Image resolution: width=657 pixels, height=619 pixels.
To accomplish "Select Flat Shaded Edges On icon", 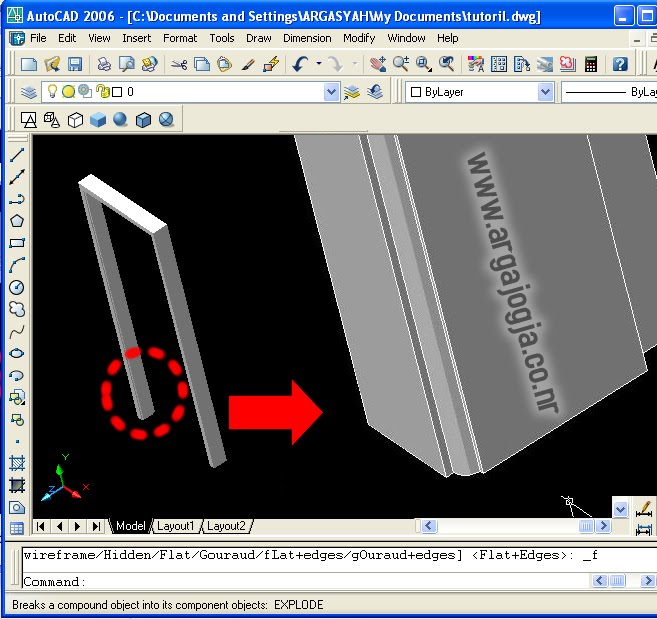I will click(143, 120).
